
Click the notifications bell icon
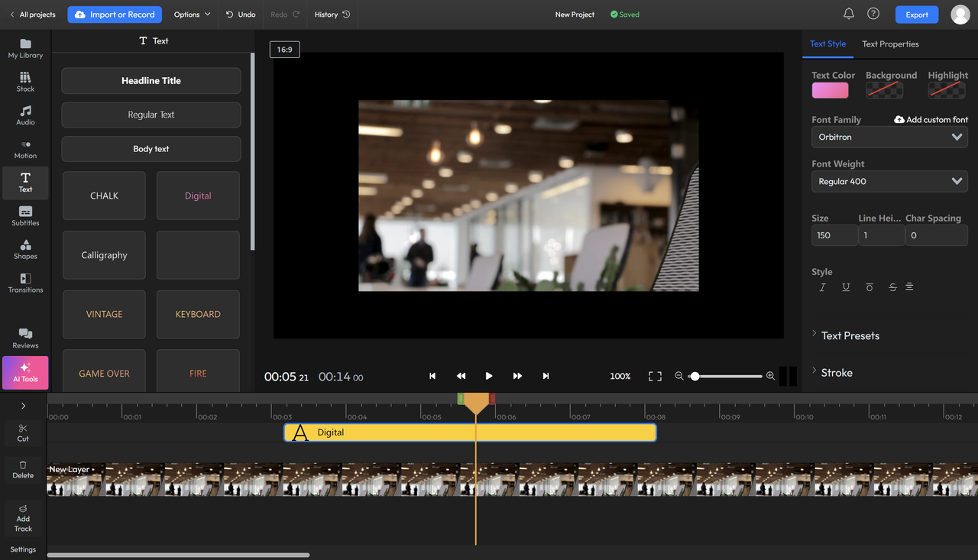(x=848, y=14)
